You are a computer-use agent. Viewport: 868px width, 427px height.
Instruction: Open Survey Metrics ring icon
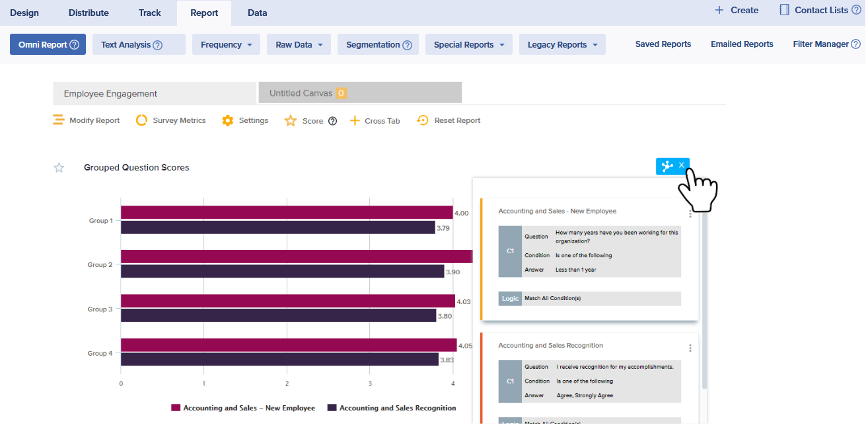tap(141, 120)
